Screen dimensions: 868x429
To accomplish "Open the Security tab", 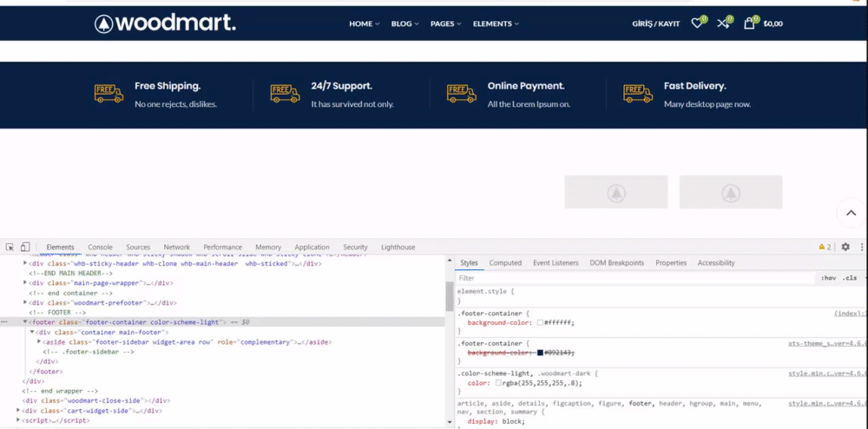I will pos(355,247).
